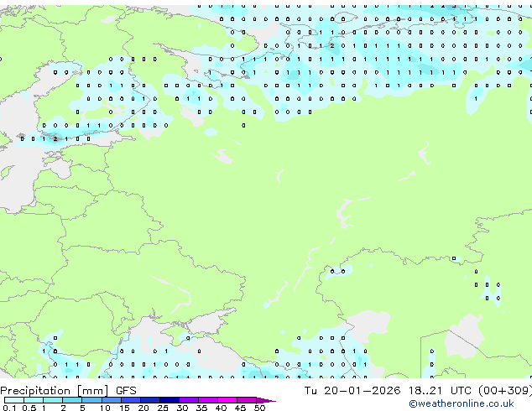The image size is (532, 411).
Task: Pick the legend swatch between 2 and 5
Action: tap(72, 400)
